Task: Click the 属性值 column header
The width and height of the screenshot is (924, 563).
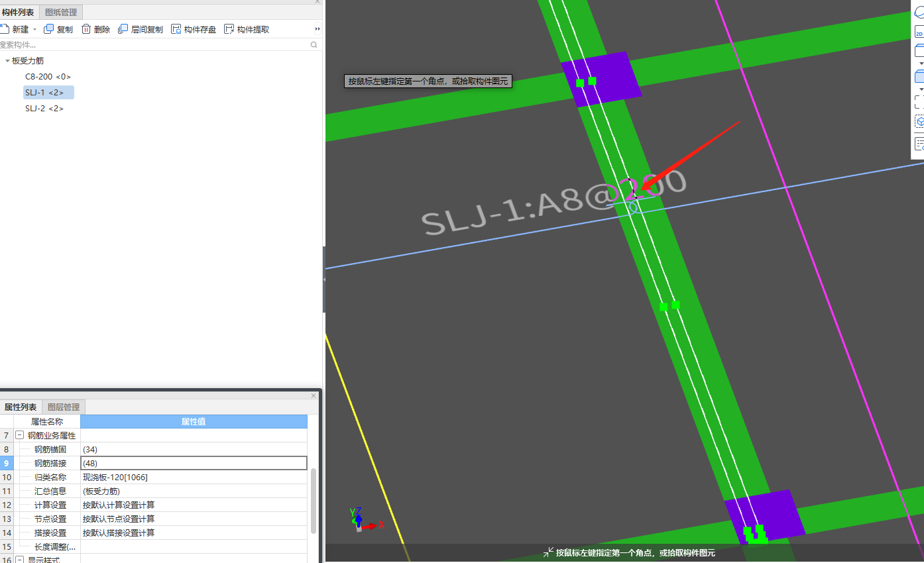Action: pos(194,421)
